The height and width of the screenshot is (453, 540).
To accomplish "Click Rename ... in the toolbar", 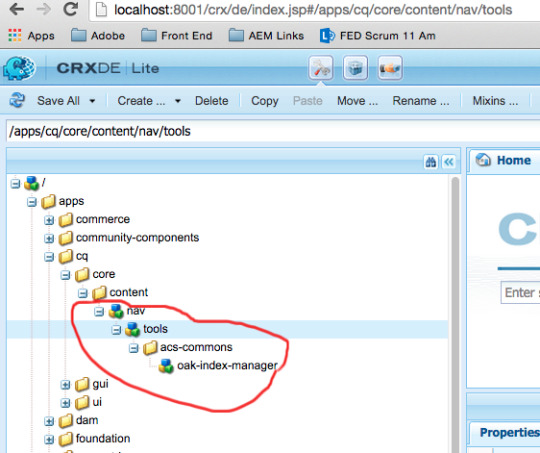I will click(421, 101).
